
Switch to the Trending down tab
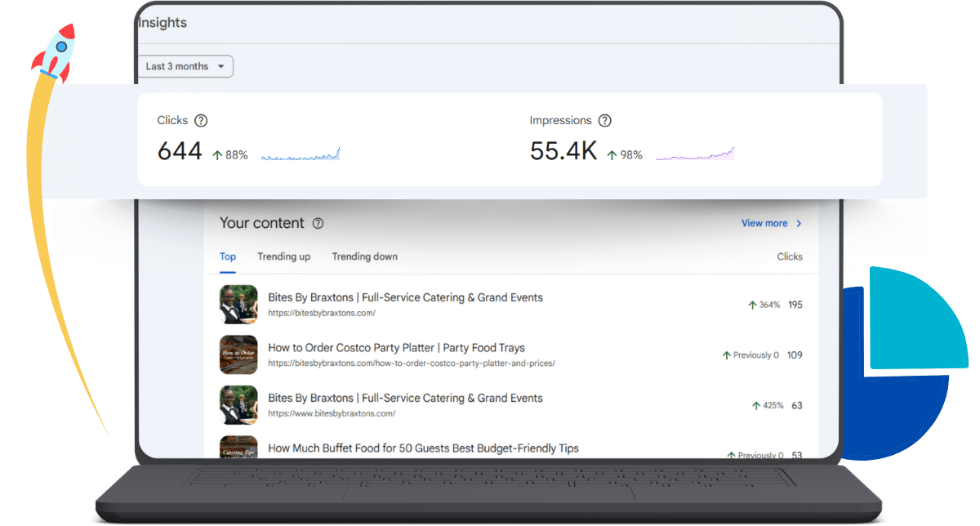pos(364,256)
